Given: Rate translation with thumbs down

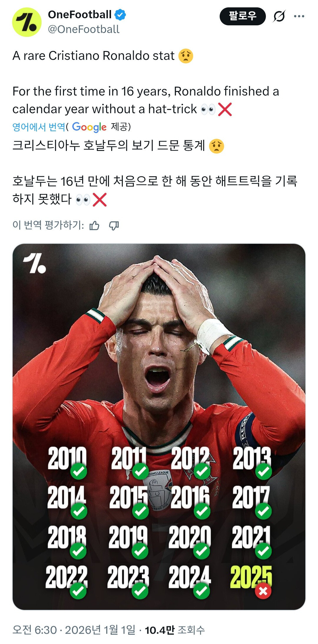Looking at the screenshot, I should 114,226.
